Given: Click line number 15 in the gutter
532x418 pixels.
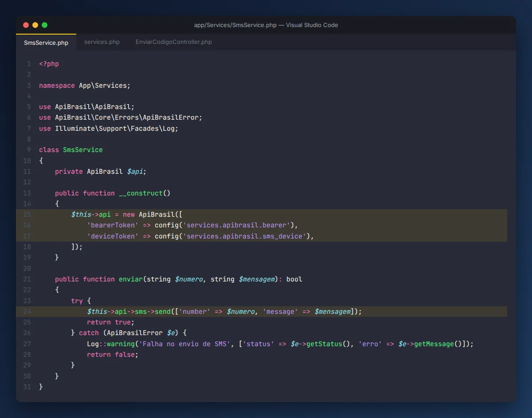Looking at the screenshot, I should click(x=27, y=215).
